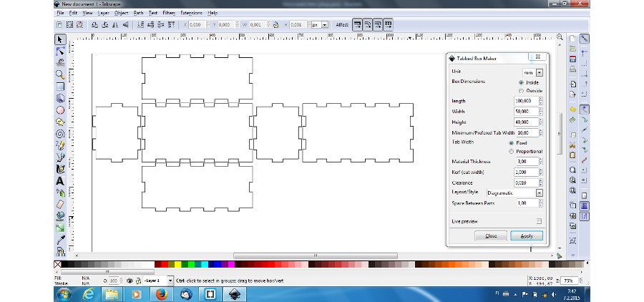The image size is (644, 302).
Task: Select the Star polygon tool
Action: pyautogui.click(x=60, y=122)
